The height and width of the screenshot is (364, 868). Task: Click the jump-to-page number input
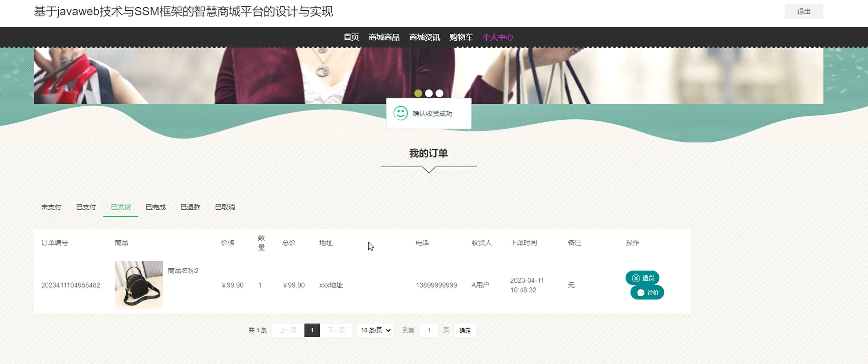point(429,330)
